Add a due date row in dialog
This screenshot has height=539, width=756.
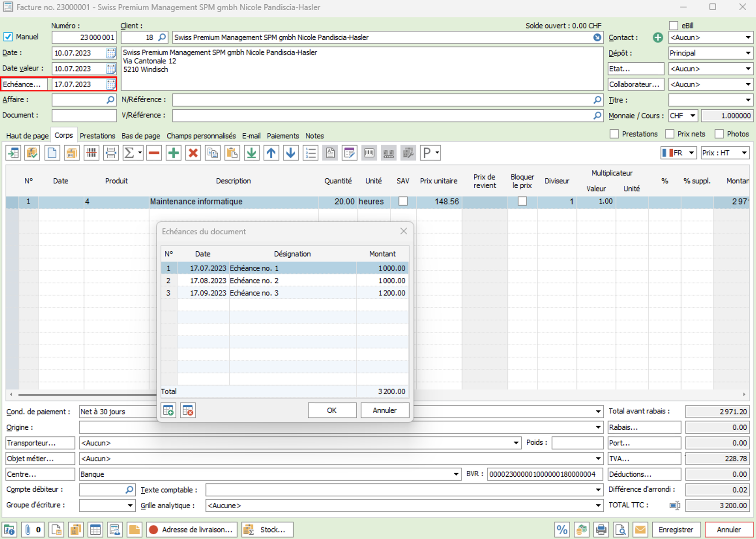pos(169,411)
